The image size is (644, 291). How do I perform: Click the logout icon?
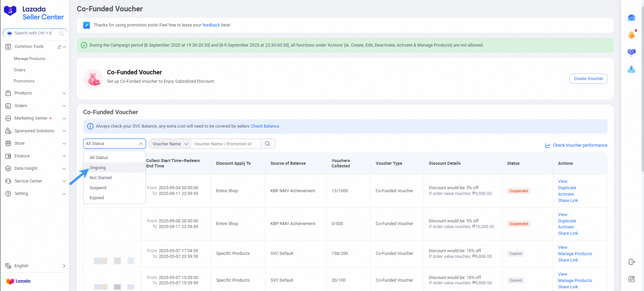[631, 262]
